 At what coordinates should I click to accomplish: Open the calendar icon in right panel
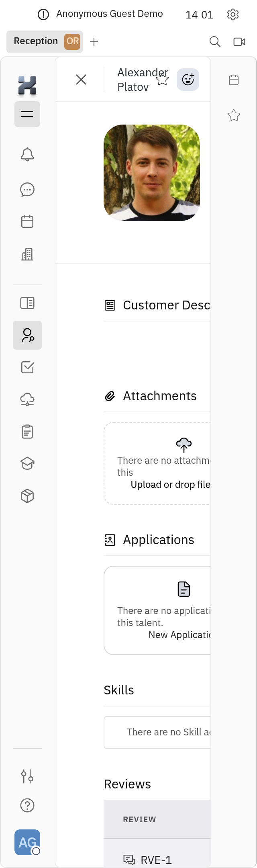click(x=234, y=80)
